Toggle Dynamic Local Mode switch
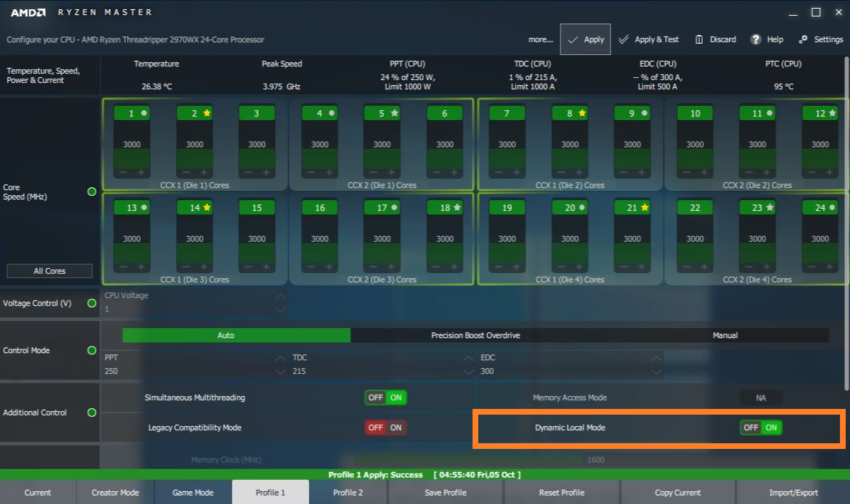Screen dimensions: 850x504 point(761,428)
